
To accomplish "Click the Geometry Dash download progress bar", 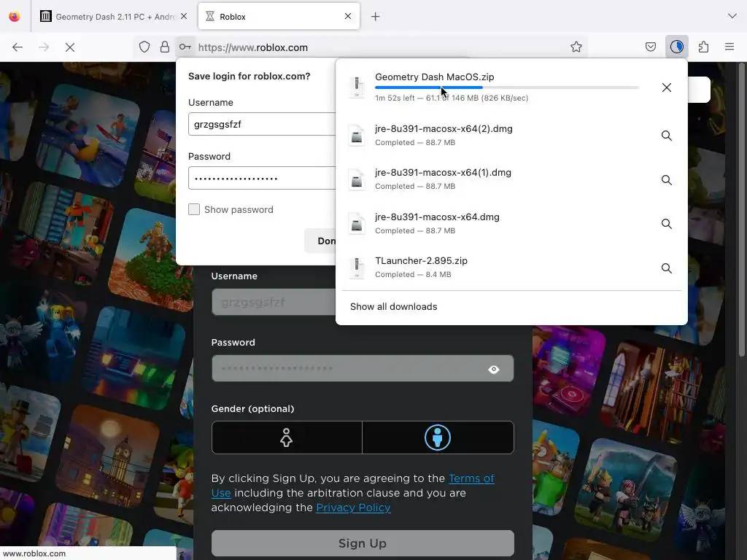I will 507,87.
